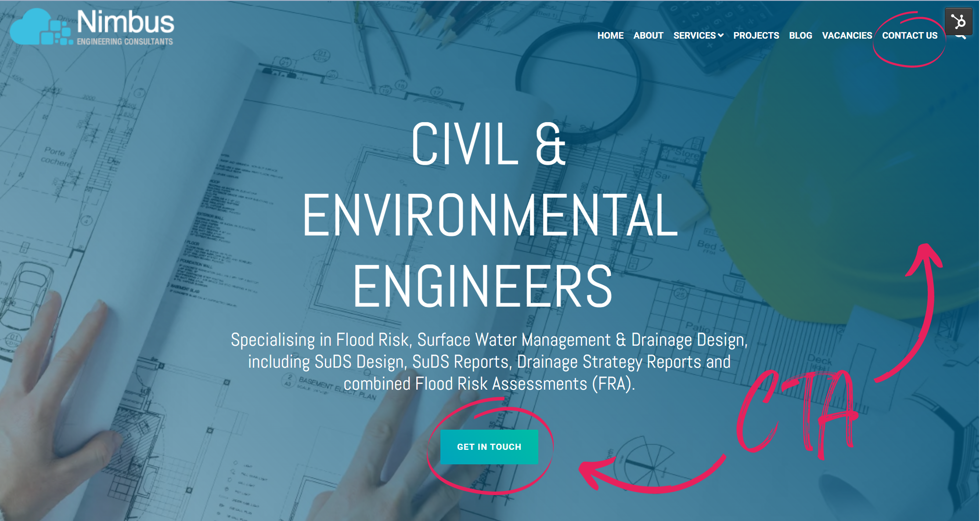Toggle the Home navigation item

[609, 35]
